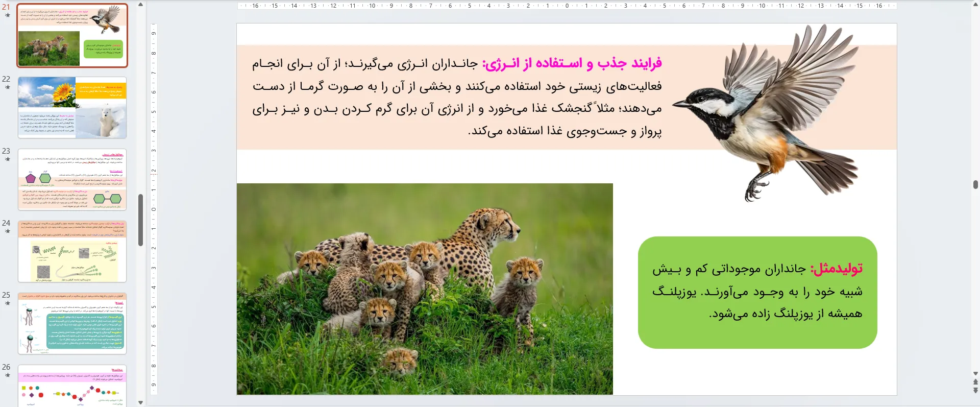Image resolution: width=980 pixels, height=407 pixels.
Task: Select slide 23 thumbnail with hexagon molecules
Action: pyautogui.click(x=72, y=180)
